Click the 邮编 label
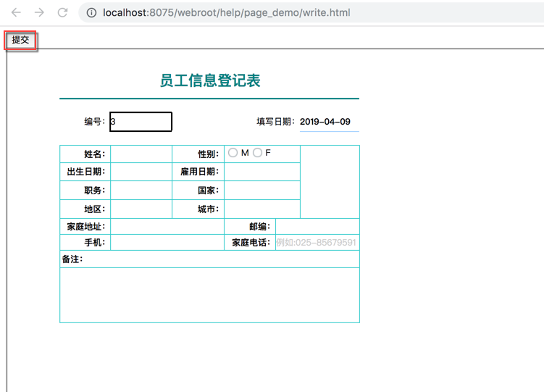This screenshot has height=392, width=544. (x=259, y=227)
